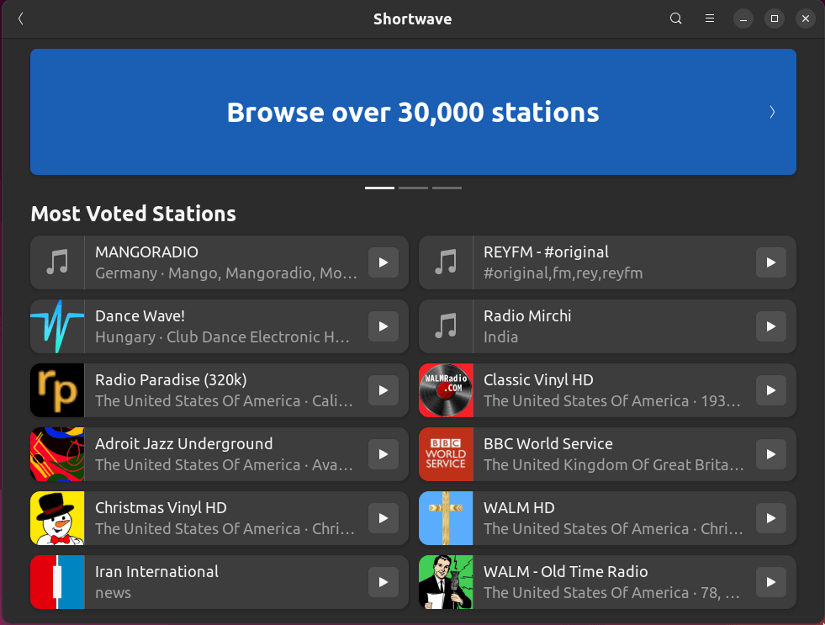
Task: Open the Iran International title
Action: pyautogui.click(x=157, y=571)
